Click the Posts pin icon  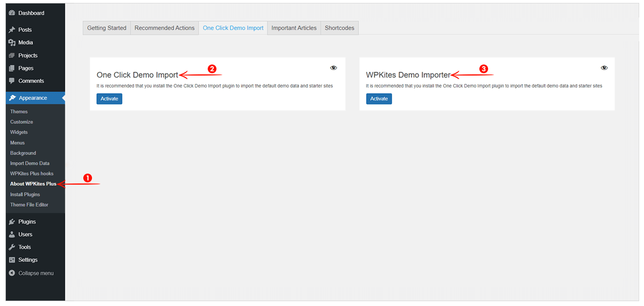[12, 30]
